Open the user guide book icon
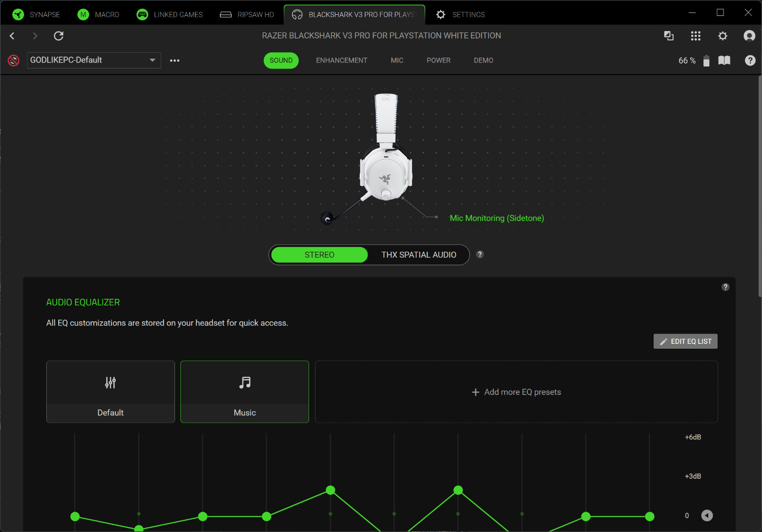762x532 pixels. click(724, 61)
